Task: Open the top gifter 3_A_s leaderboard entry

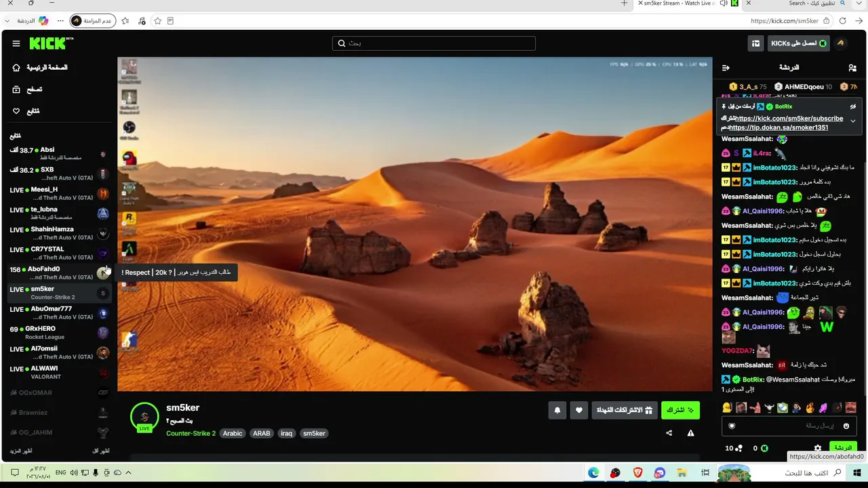Action: 747,87
